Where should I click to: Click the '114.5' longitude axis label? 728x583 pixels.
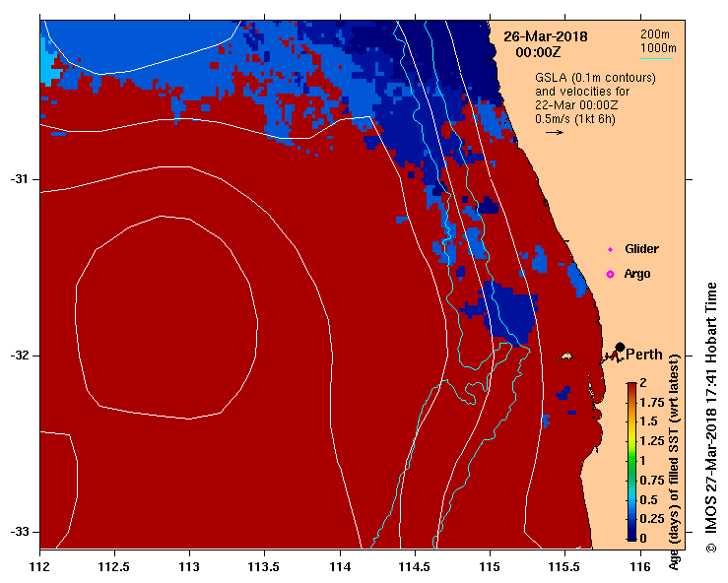click(x=415, y=566)
